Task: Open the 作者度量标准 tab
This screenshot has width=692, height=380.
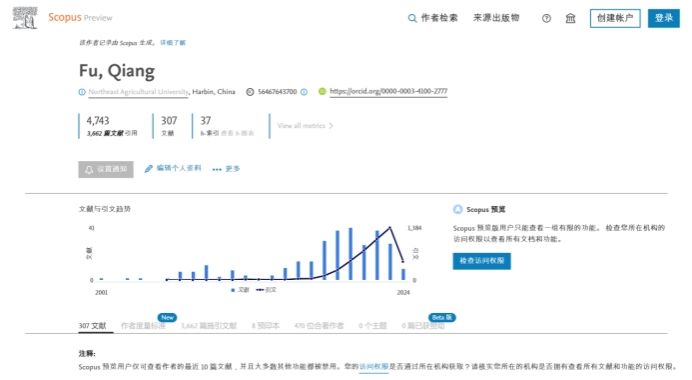Action: [x=143, y=326]
